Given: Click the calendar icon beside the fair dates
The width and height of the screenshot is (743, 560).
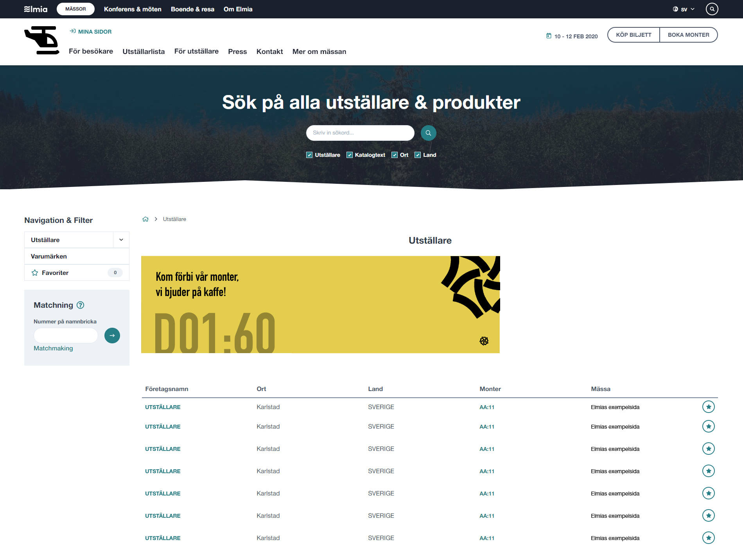Looking at the screenshot, I should [x=549, y=36].
